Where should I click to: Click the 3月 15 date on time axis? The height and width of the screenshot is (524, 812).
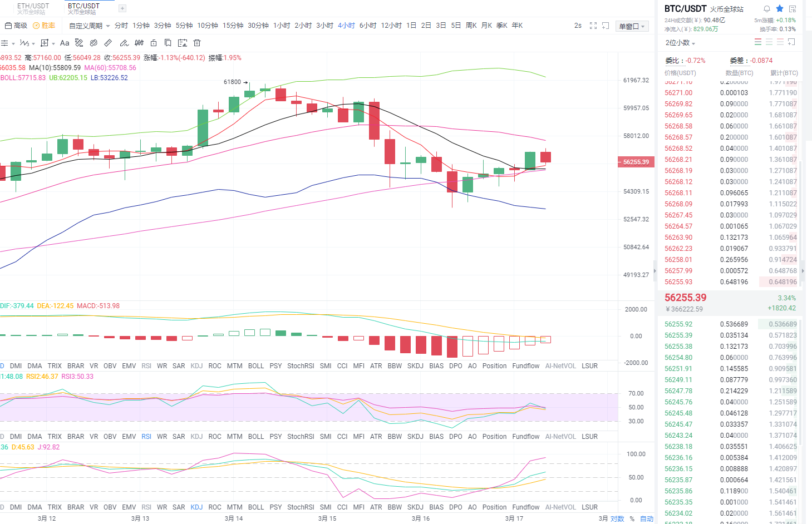pyautogui.click(x=327, y=518)
